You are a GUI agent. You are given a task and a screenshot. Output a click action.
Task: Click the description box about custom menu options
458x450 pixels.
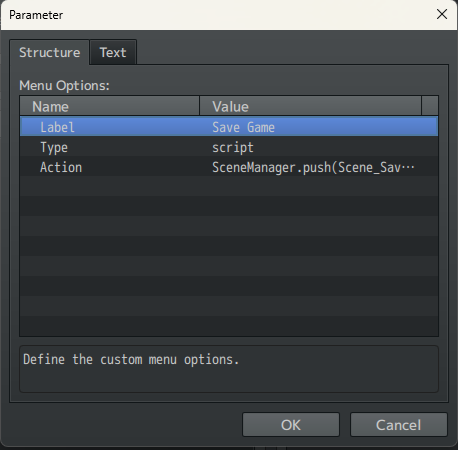click(229, 369)
